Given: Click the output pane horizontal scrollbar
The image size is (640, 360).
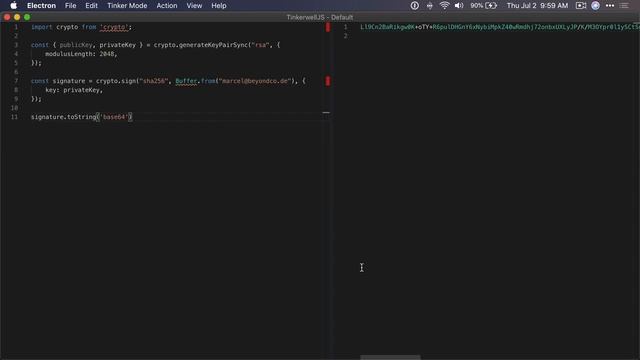Looking at the screenshot, I should click(x=390, y=358).
